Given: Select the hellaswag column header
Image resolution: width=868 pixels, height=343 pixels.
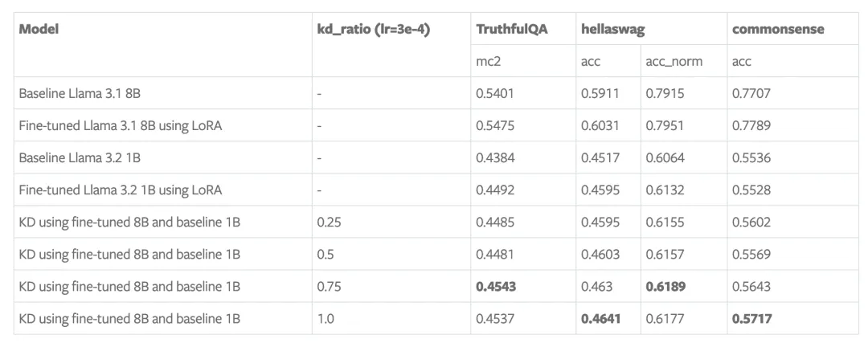Looking at the screenshot, I should (x=612, y=30).
